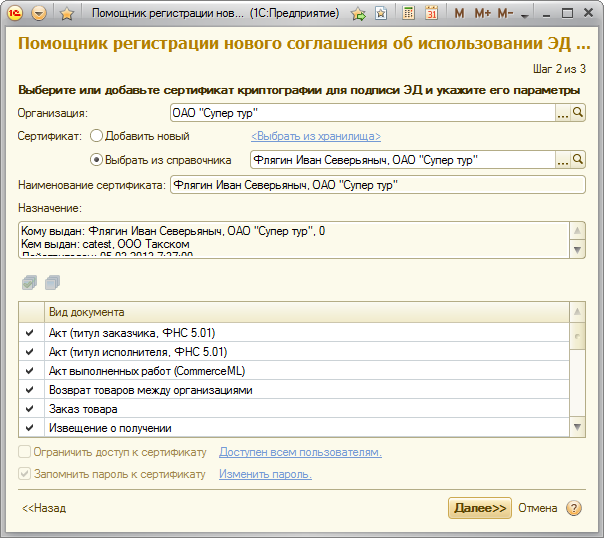
Task: Click the check all documents icon
Action: coord(29,283)
